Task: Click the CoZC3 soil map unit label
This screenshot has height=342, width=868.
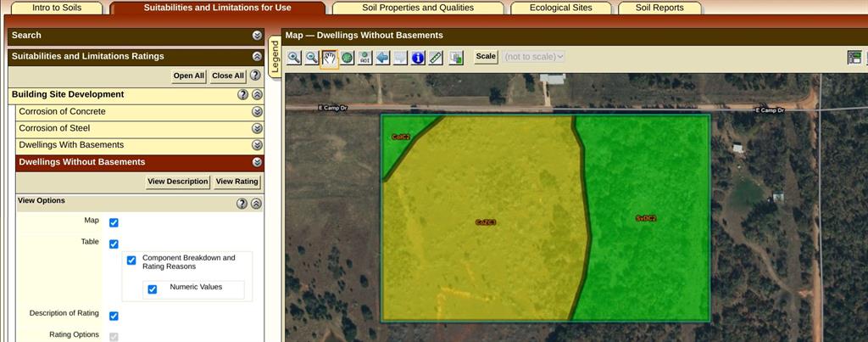Action: click(x=486, y=222)
